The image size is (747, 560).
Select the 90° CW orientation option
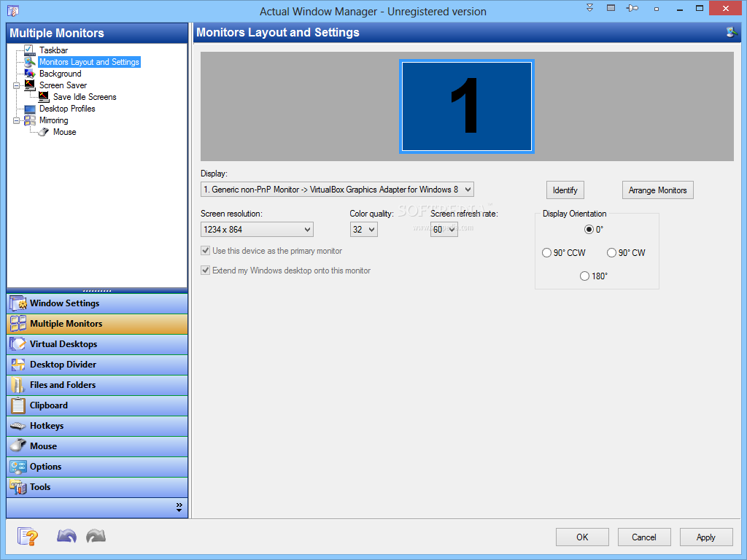612,253
